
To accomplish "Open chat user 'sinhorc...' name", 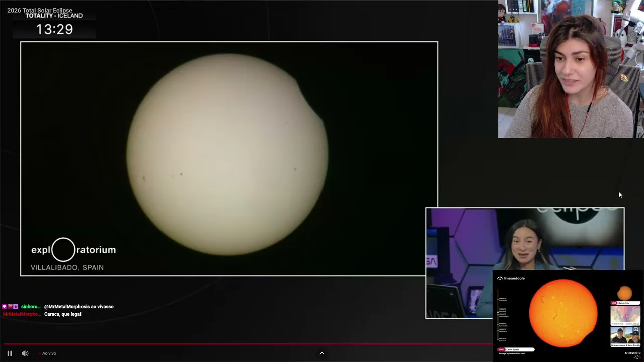I will click(x=31, y=307).
